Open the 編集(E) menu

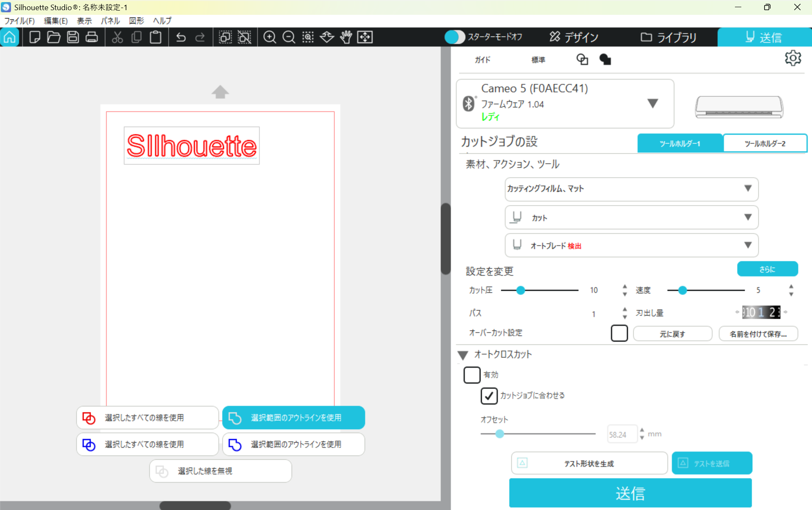(55, 21)
